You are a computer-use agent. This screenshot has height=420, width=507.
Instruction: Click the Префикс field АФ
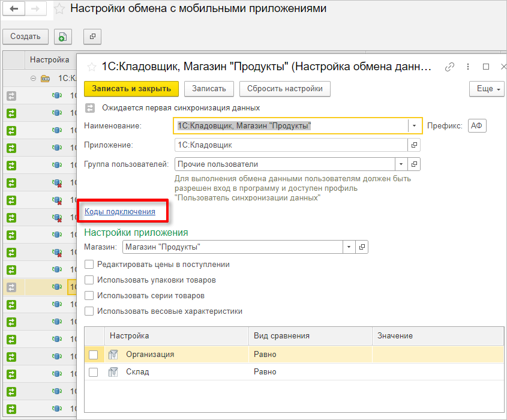pyautogui.click(x=477, y=126)
